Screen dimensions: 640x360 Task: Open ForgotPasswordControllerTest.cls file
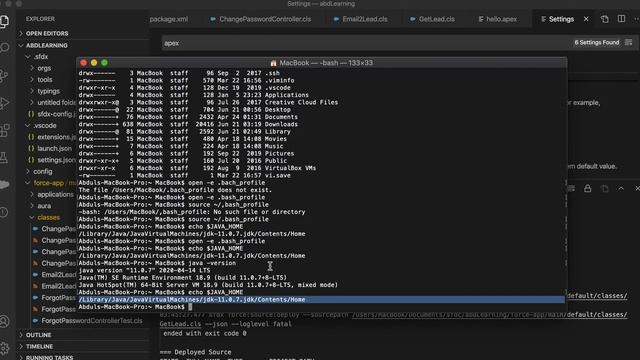(91, 320)
